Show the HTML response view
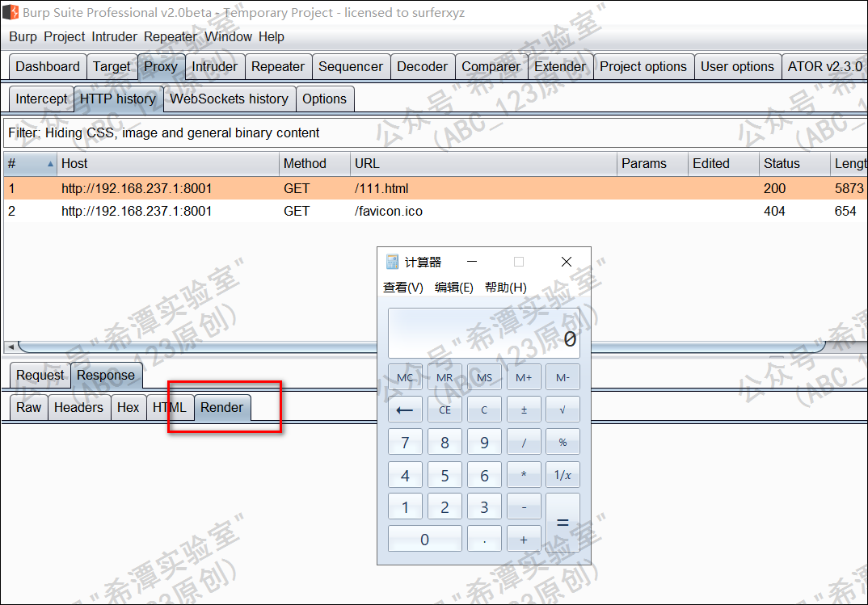This screenshot has width=868, height=605. (x=170, y=408)
